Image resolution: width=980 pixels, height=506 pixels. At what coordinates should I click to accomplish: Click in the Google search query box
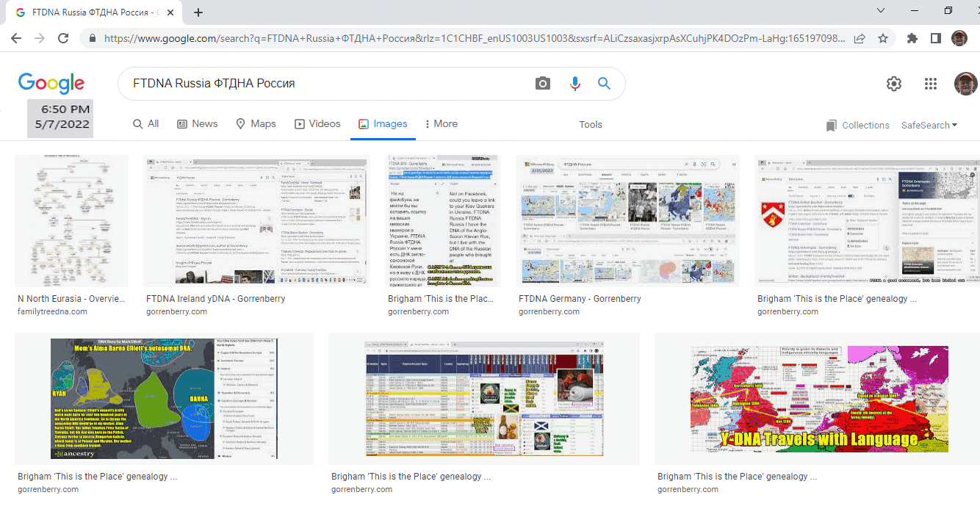(327, 84)
